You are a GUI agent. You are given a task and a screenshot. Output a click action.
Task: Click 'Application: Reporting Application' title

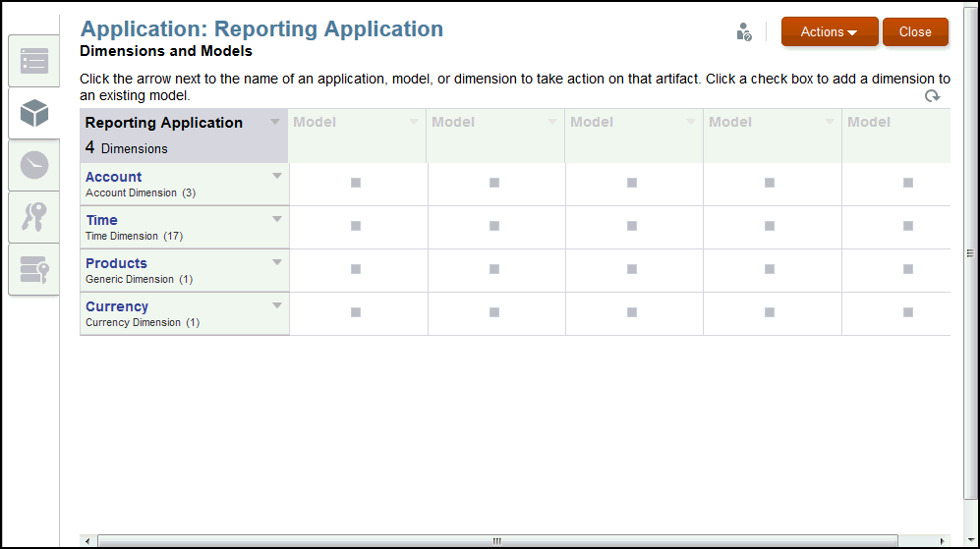click(261, 28)
